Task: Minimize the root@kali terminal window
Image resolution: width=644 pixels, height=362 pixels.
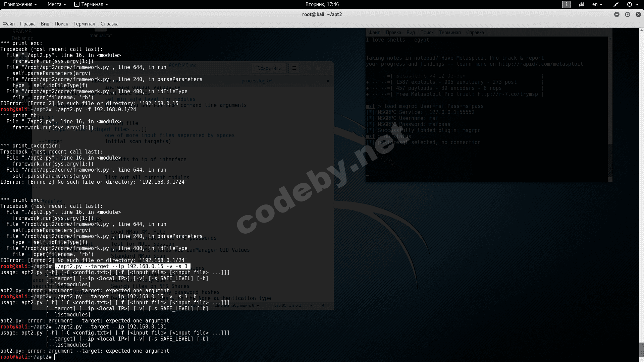Action: 616,14
